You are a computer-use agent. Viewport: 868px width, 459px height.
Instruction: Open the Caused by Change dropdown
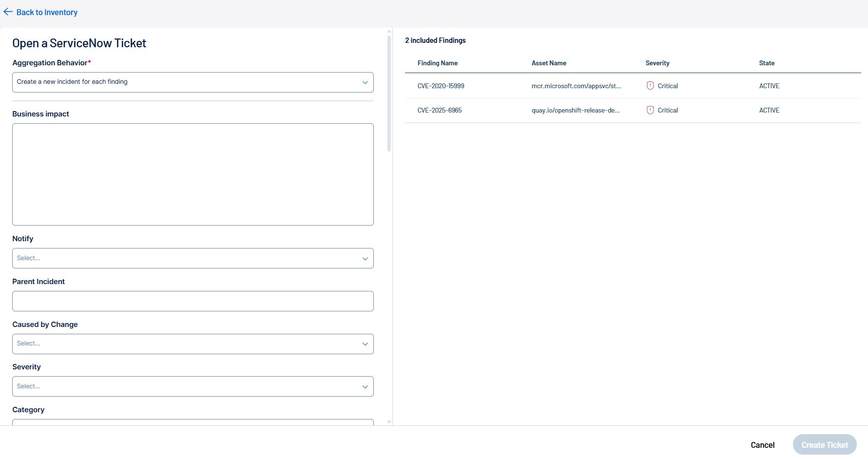click(x=193, y=344)
